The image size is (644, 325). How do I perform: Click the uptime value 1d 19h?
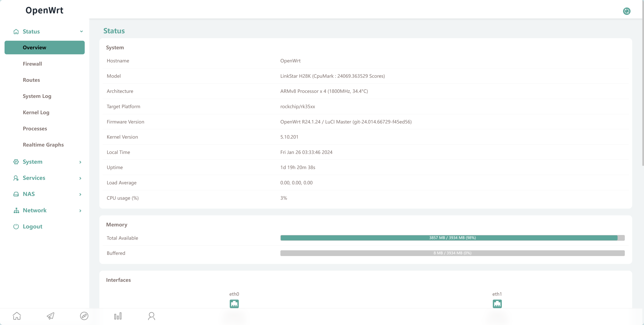(298, 167)
